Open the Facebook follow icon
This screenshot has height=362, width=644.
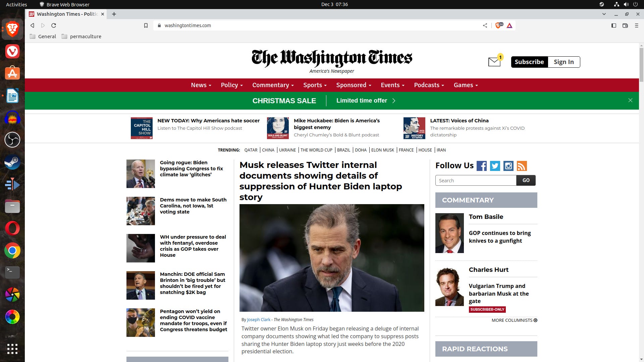click(482, 166)
